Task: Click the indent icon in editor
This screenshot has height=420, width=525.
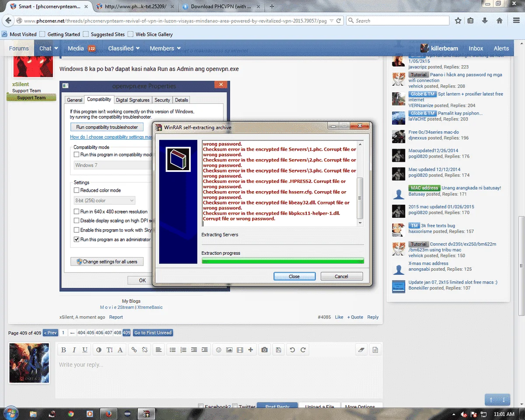Action: pyautogui.click(x=205, y=350)
